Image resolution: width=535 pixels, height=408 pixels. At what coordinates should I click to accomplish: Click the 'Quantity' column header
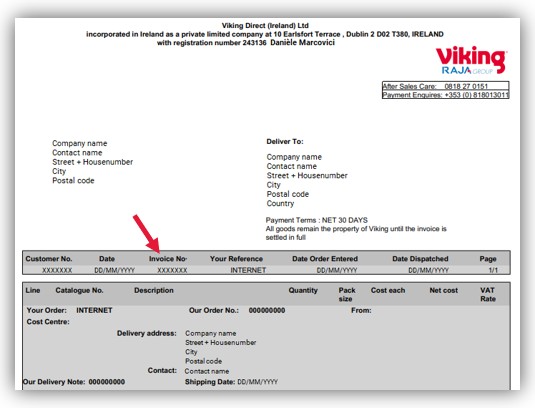point(303,290)
